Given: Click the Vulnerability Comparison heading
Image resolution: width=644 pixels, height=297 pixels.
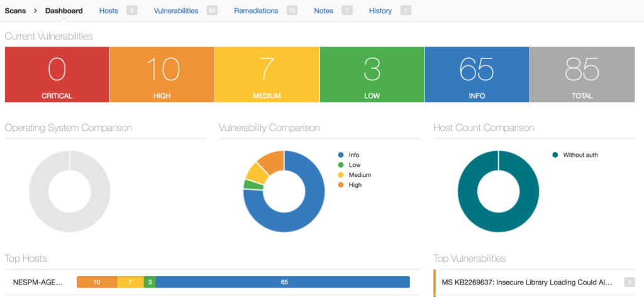Looking at the screenshot, I should point(269,128).
